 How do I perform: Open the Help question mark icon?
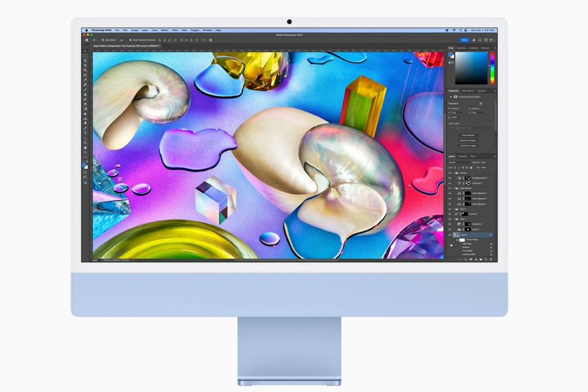[485, 40]
